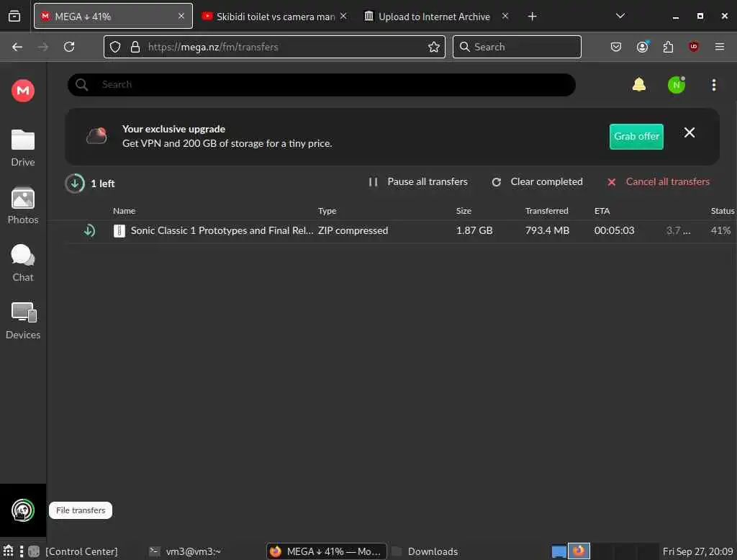
Task: Click the ZIP file icon on the Sonic row
Action: (x=119, y=230)
